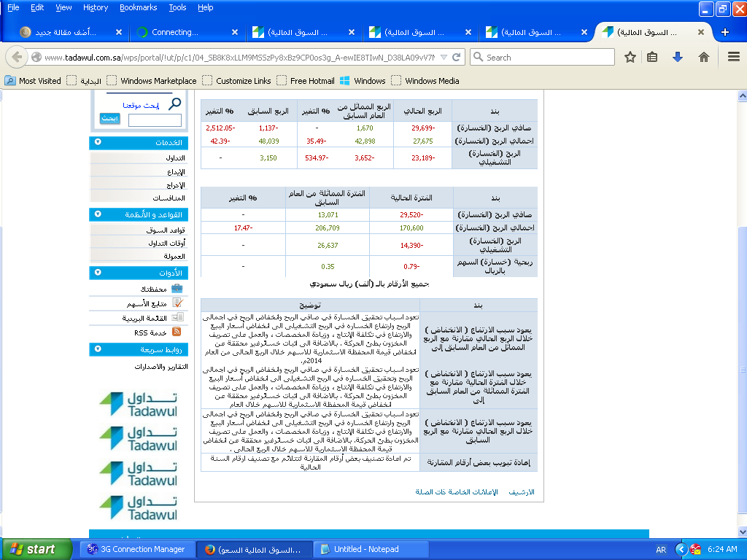Viewport: 747px width, 560px height.
Task: Click the tray security shield icon
Action: pos(696,549)
